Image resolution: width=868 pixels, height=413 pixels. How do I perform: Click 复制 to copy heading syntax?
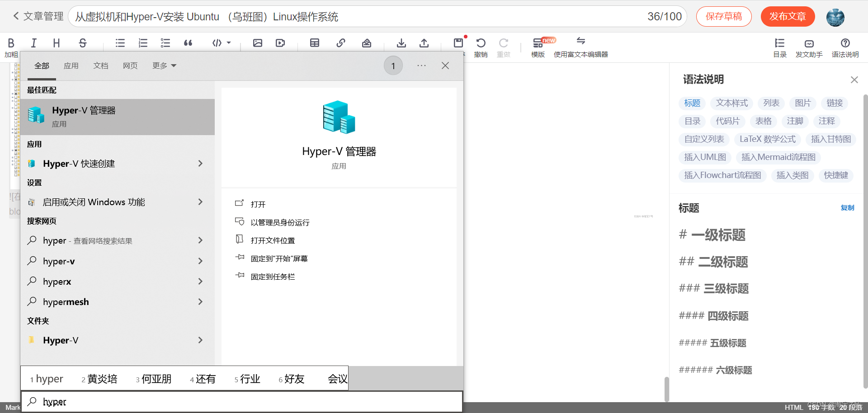(x=847, y=208)
